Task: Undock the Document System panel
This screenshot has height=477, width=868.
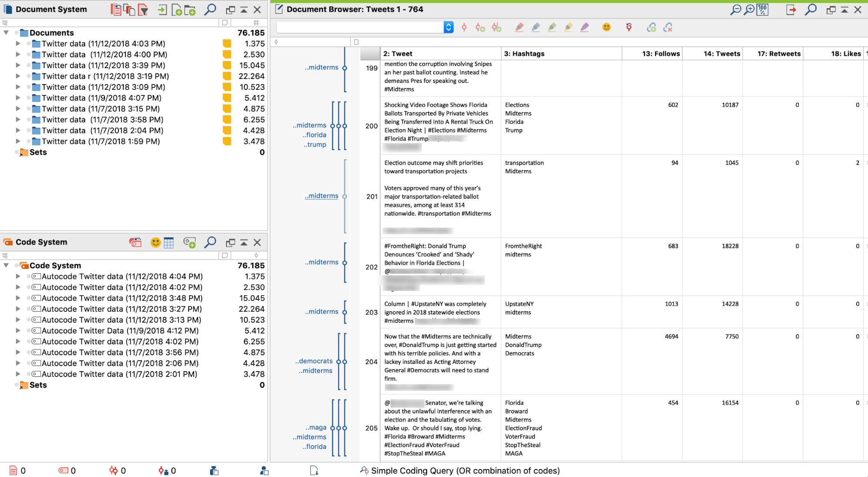Action: pyautogui.click(x=230, y=10)
